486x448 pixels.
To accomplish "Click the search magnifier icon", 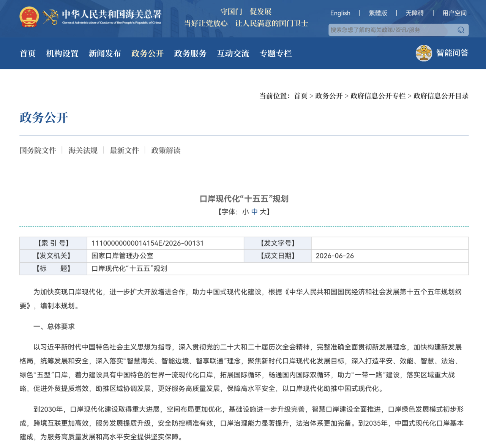I will click(461, 30).
